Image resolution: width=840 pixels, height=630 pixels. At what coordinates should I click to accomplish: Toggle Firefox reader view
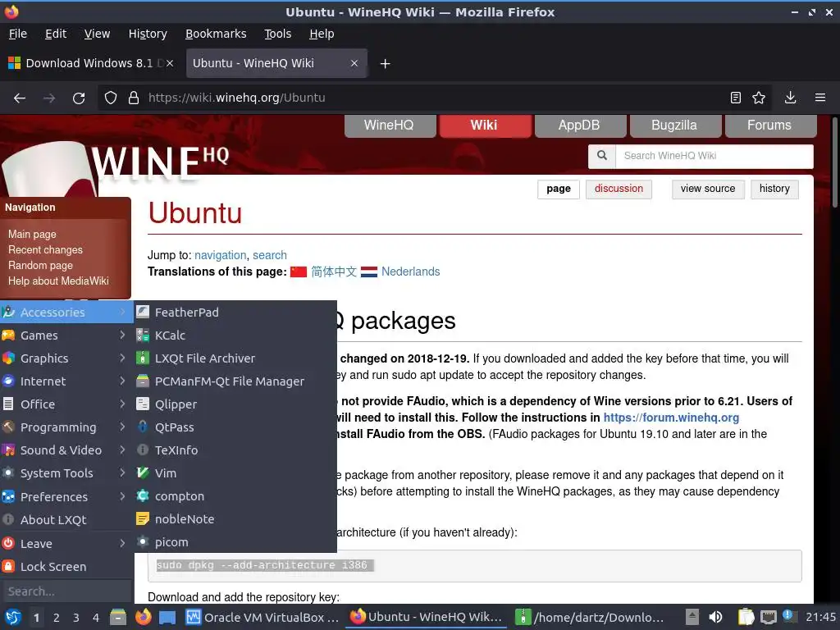coord(736,98)
